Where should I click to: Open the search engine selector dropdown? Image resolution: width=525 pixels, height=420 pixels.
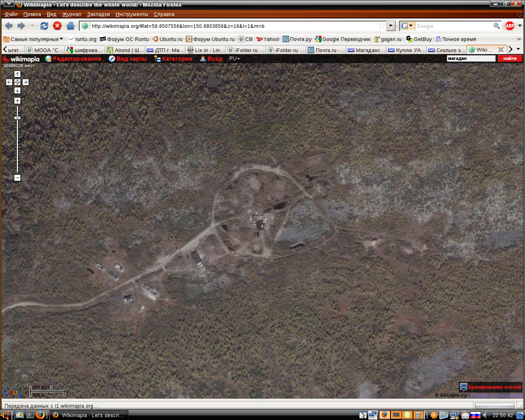point(407,26)
